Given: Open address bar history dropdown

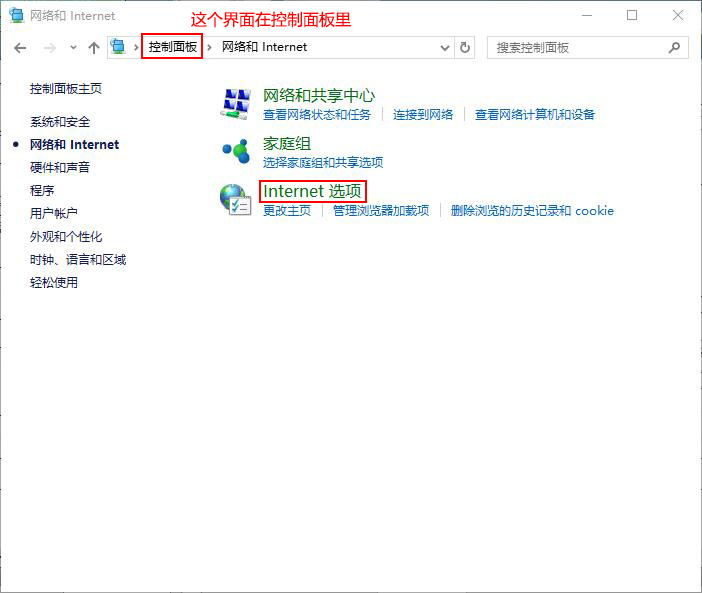Looking at the screenshot, I should [x=445, y=47].
